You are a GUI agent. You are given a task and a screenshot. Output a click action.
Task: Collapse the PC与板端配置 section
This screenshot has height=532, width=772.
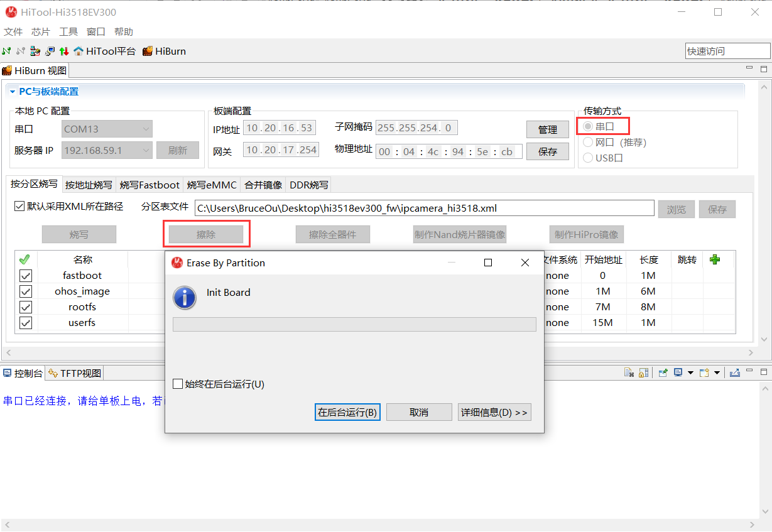click(12, 92)
